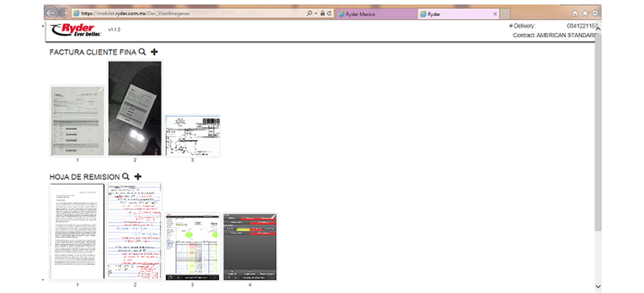Add image with plus icon beside HOJA DE REMISION
Image resolution: width=644 pixels, height=293 pixels.
point(138,177)
